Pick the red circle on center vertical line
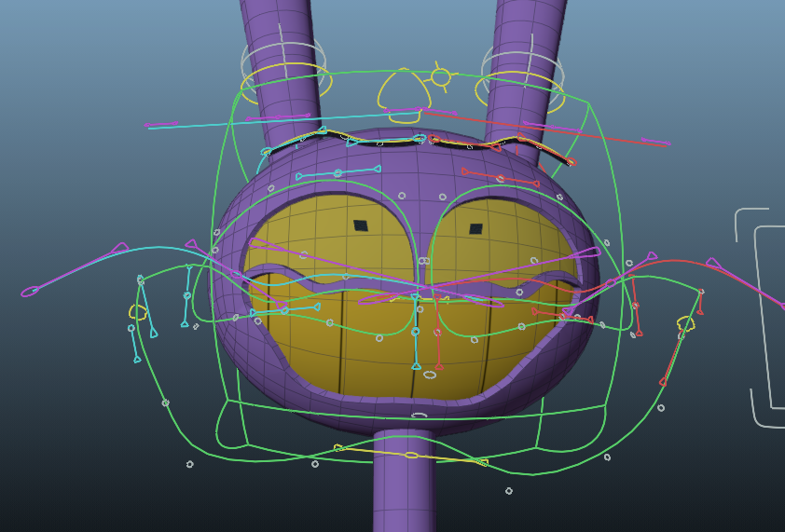The width and height of the screenshot is (785, 532). click(437, 332)
